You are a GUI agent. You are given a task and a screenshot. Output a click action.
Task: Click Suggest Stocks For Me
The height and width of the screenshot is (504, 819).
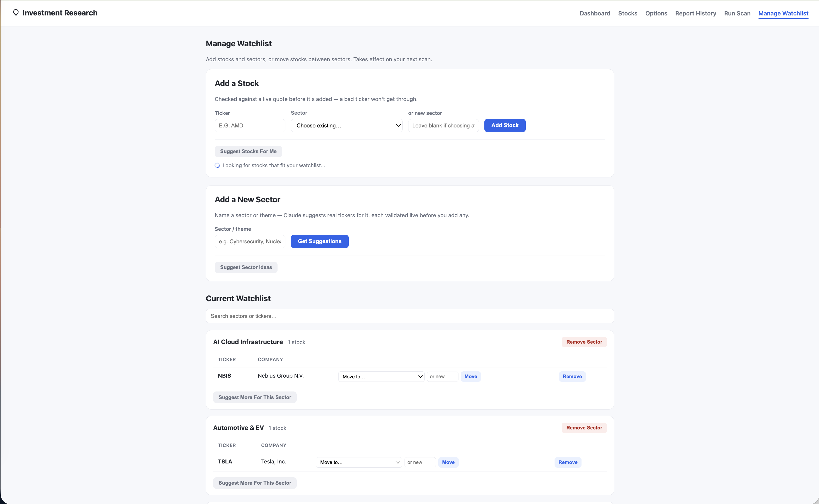pyautogui.click(x=248, y=151)
